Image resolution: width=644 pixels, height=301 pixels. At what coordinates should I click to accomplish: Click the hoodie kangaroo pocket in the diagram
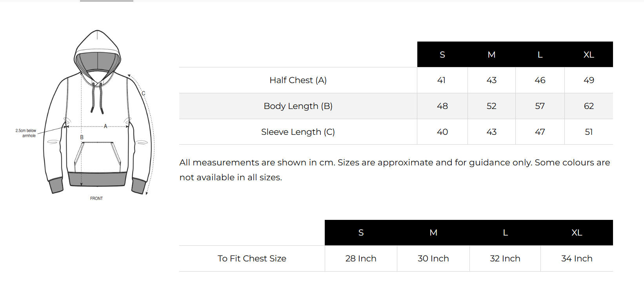pyautogui.click(x=97, y=157)
